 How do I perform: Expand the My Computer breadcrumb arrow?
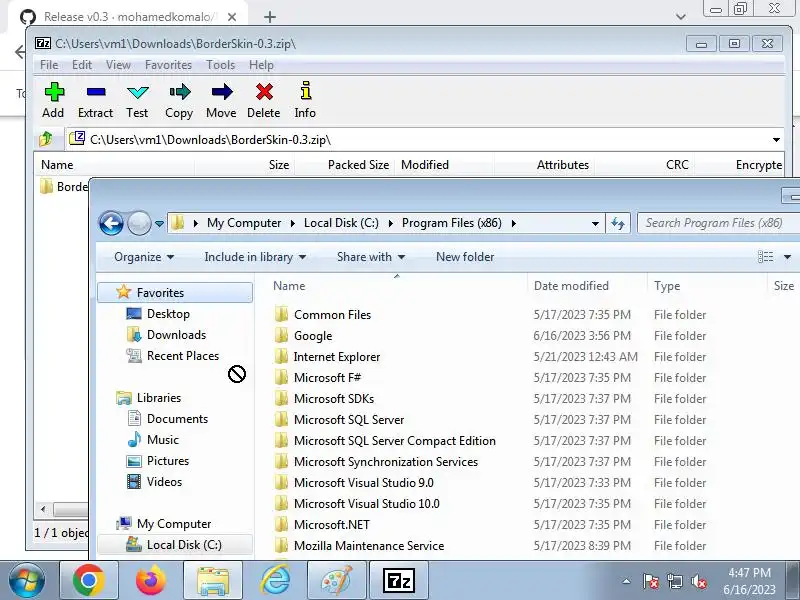[x=293, y=223]
